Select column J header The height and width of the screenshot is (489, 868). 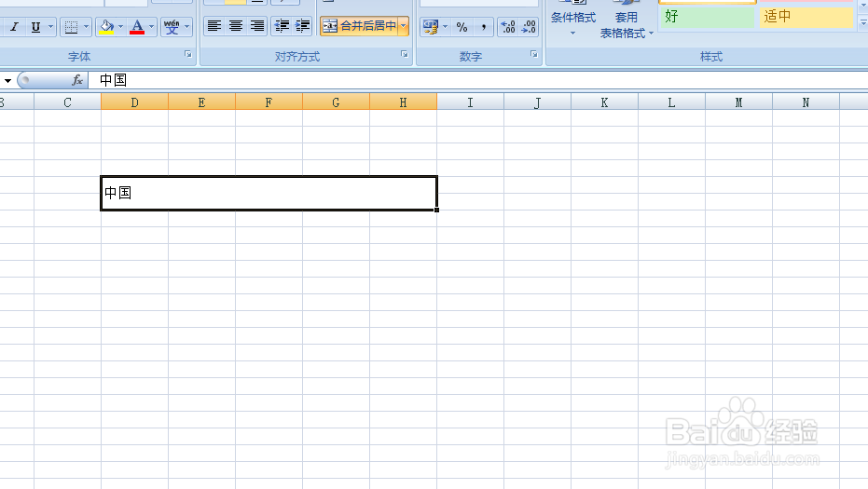(538, 102)
